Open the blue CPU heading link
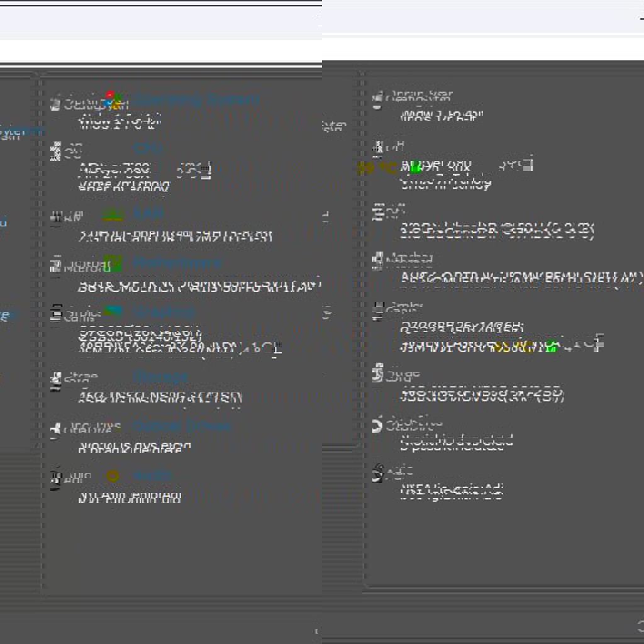The width and height of the screenshot is (644, 644). click(x=148, y=148)
